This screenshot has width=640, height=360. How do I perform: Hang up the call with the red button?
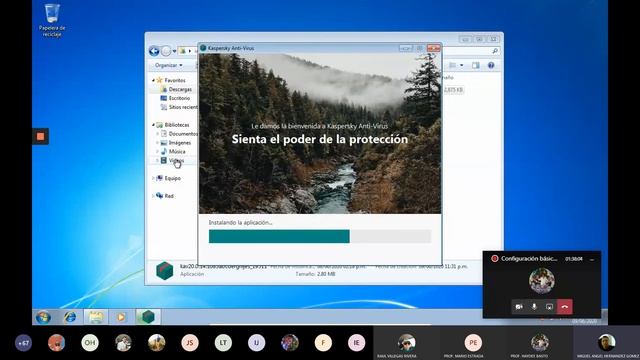click(565, 307)
